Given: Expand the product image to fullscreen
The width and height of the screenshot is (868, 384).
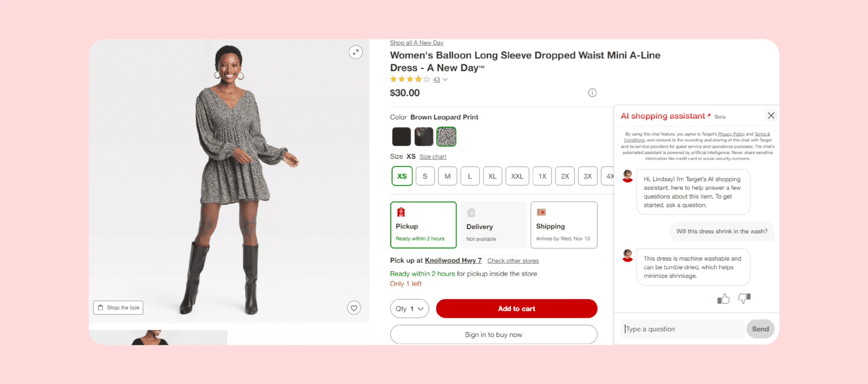Looking at the screenshot, I should pyautogui.click(x=356, y=53).
